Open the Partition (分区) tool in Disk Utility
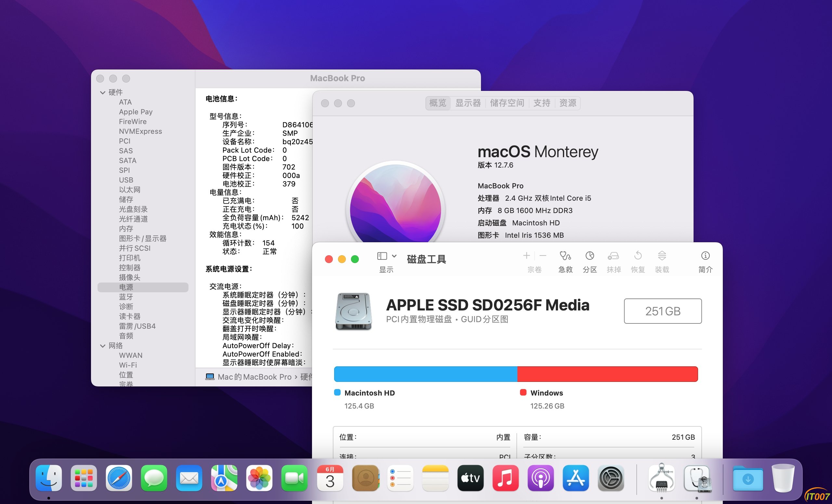The image size is (832, 504). click(x=590, y=256)
